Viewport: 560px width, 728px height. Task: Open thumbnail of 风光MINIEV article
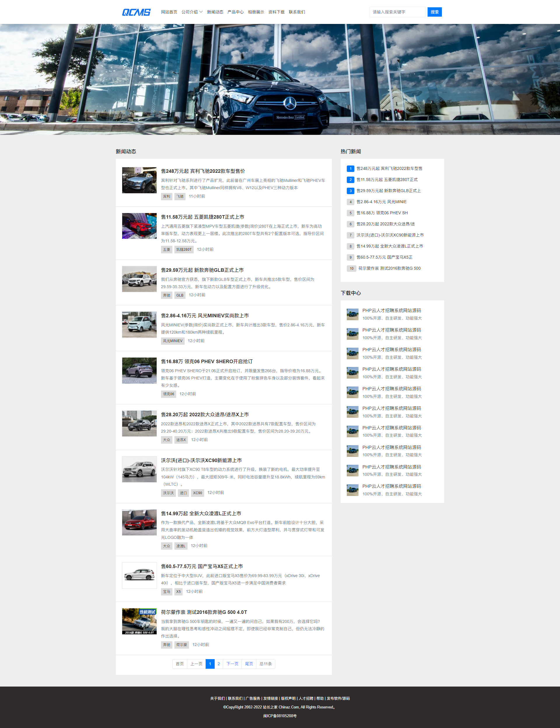click(139, 325)
